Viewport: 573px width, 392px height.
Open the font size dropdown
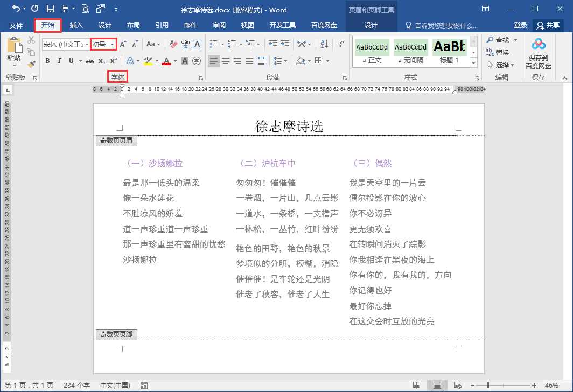tap(112, 45)
